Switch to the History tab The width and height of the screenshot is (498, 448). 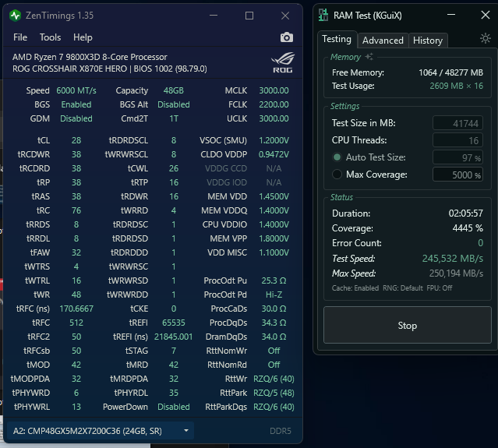(428, 41)
